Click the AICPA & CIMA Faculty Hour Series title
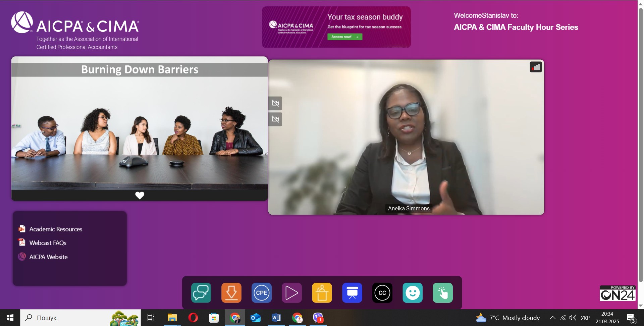The width and height of the screenshot is (644, 326). point(516,27)
